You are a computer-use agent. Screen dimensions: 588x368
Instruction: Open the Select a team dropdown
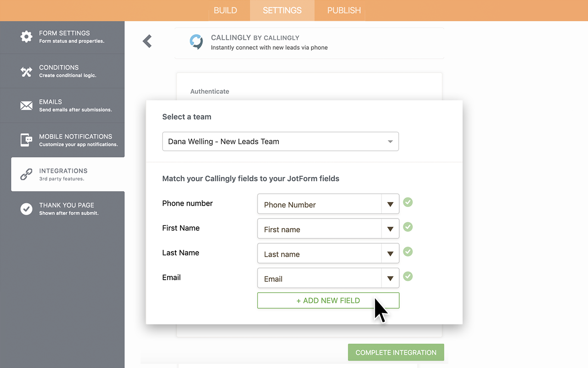coord(280,142)
